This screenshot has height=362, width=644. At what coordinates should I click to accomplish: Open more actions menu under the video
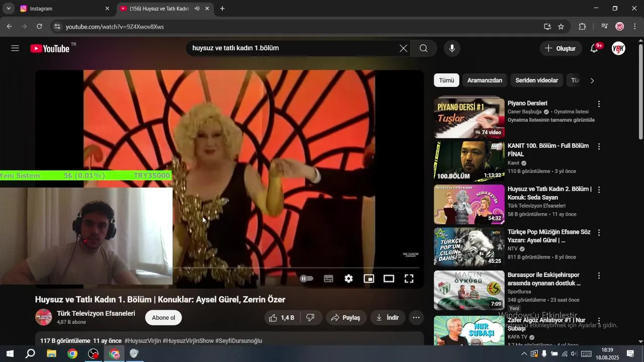416,318
